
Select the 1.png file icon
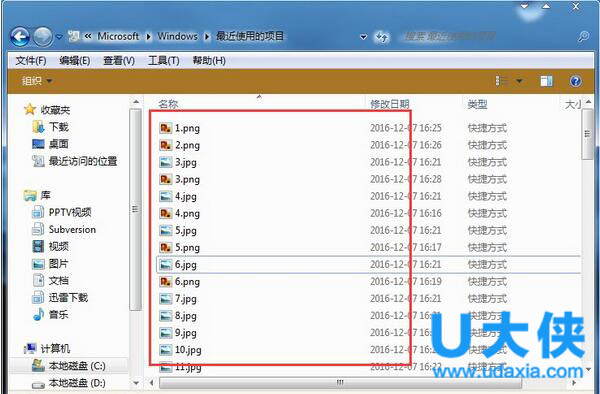pyautogui.click(x=166, y=128)
